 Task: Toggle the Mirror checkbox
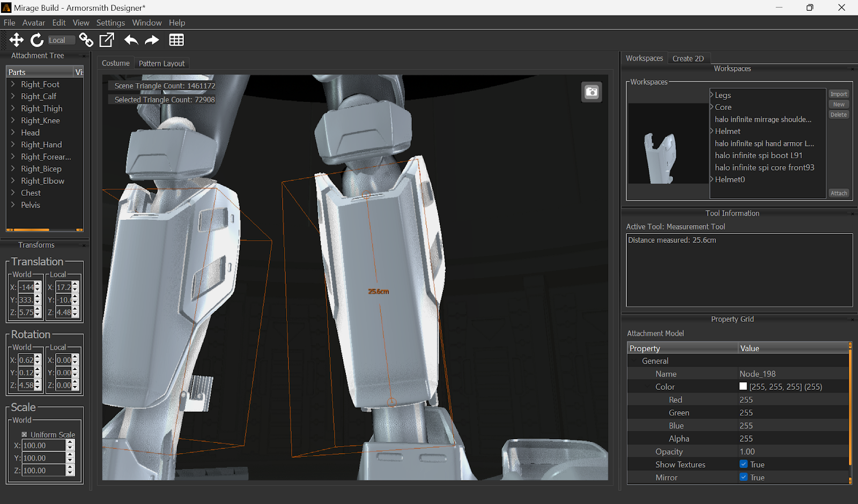tap(743, 477)
